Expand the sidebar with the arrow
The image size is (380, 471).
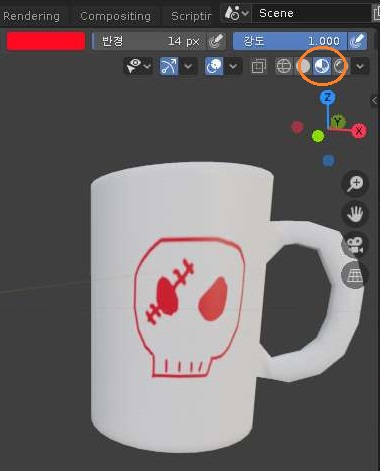click(x=375, y=100)
